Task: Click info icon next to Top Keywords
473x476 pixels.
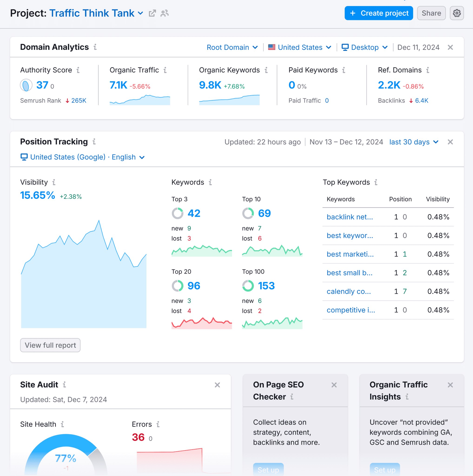Action: tap(376, 182)
